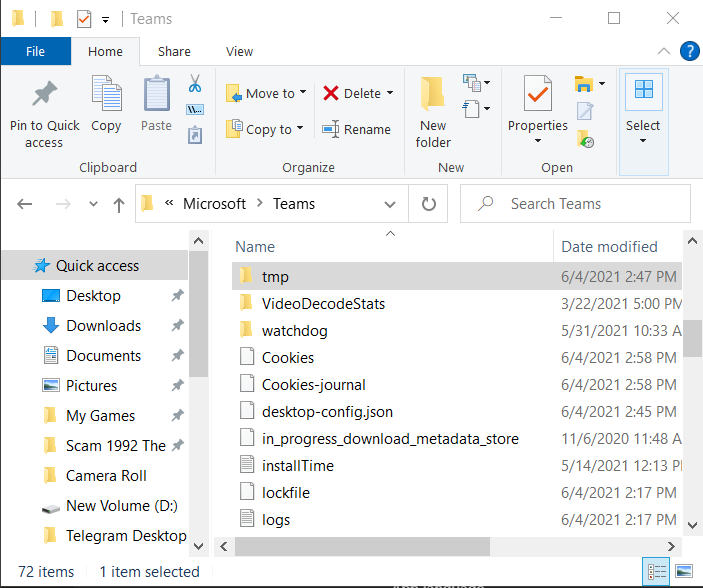Select in_progress_download_metadata_store file
The height and width of the screenshot is (588, 703).
coord(390,438)
